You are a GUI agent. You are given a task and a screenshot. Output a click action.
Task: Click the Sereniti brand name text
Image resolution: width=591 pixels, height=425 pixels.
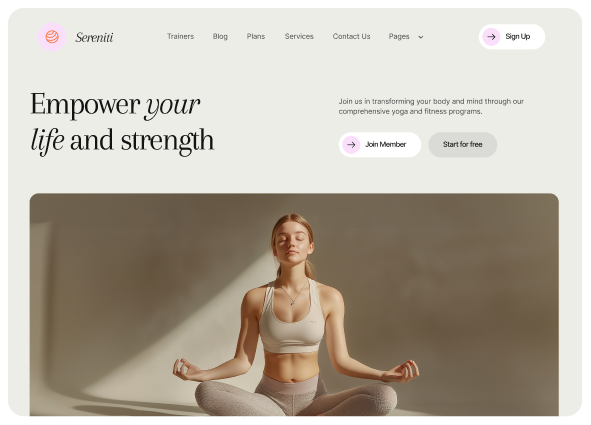click(94, 37)
